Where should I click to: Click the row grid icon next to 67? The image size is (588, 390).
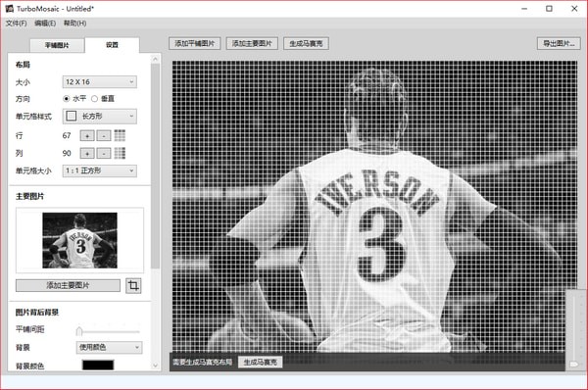(120, 135)
